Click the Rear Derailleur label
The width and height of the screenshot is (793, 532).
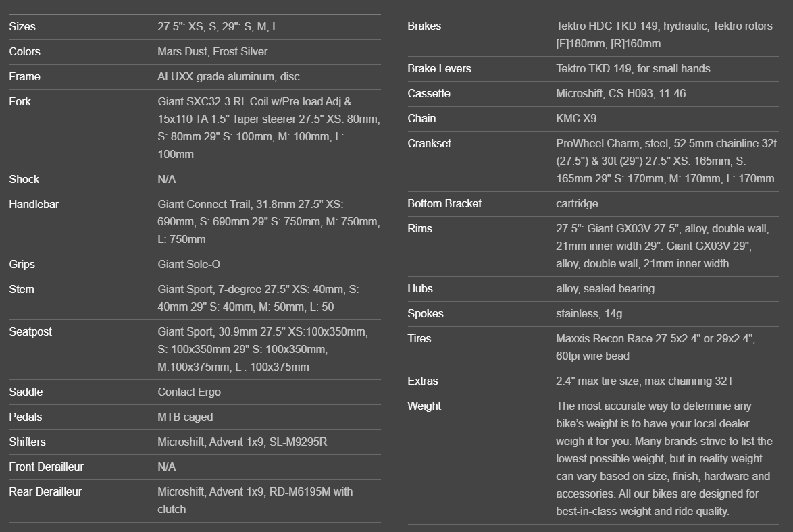[45, 492]
